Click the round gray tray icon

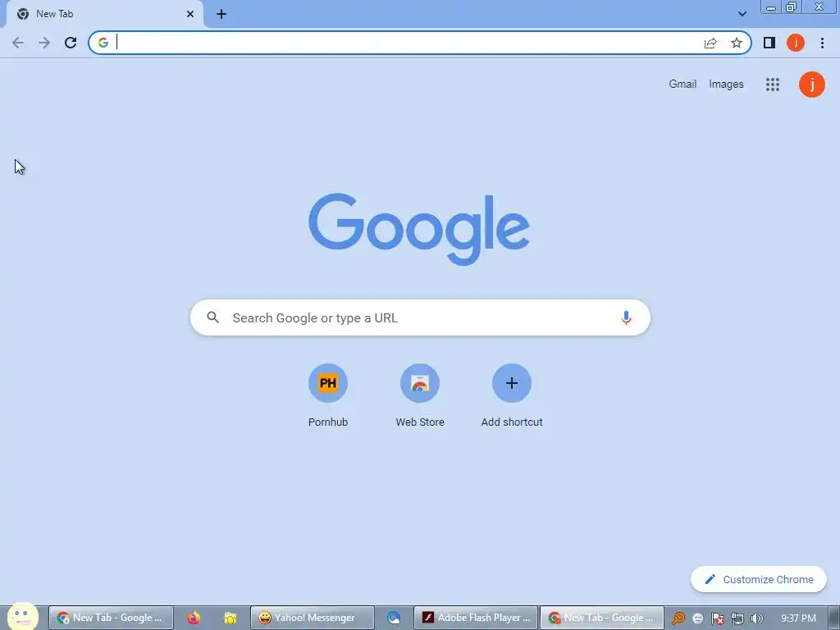click(697, 619)
